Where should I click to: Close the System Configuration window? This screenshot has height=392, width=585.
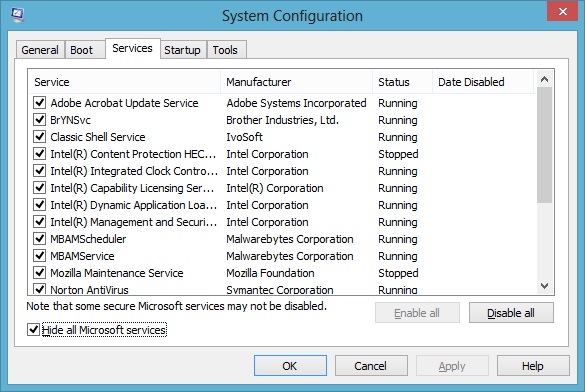pyautogui.click(x=562, y=12)
